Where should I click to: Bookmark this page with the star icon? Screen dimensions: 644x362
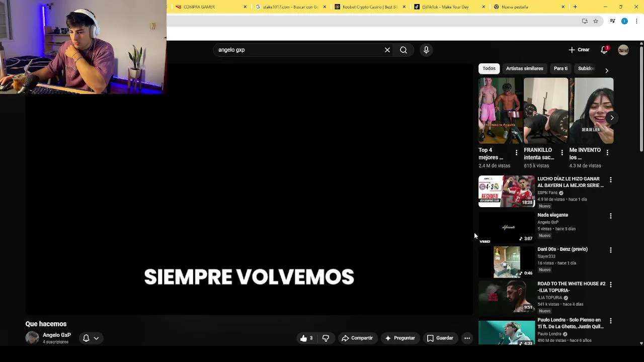[x=596, y=21]
